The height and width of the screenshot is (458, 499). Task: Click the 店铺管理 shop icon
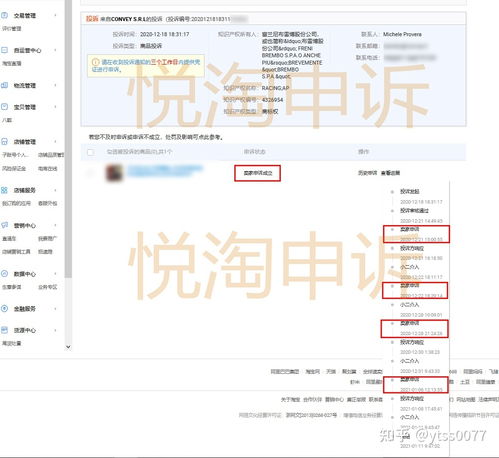4,142
